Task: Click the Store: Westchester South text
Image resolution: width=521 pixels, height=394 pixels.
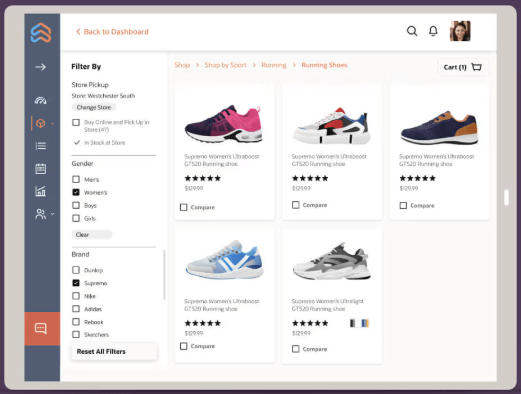Action: click(x=103, y=96)
